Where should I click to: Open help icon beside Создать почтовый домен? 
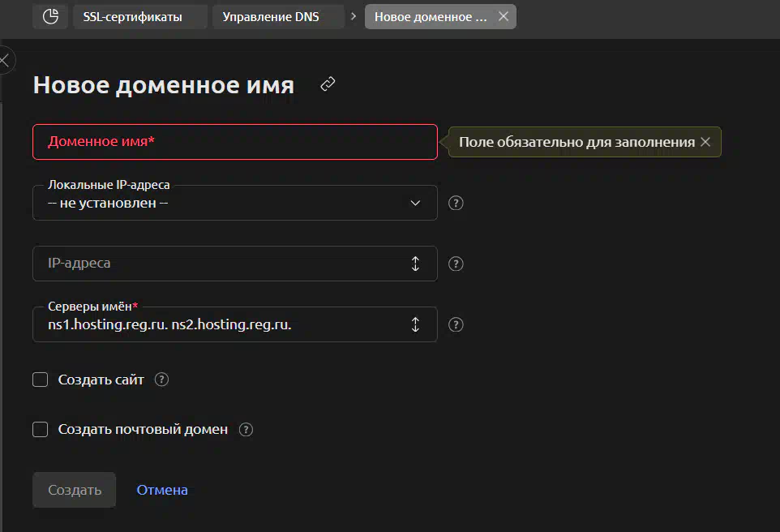246,430
